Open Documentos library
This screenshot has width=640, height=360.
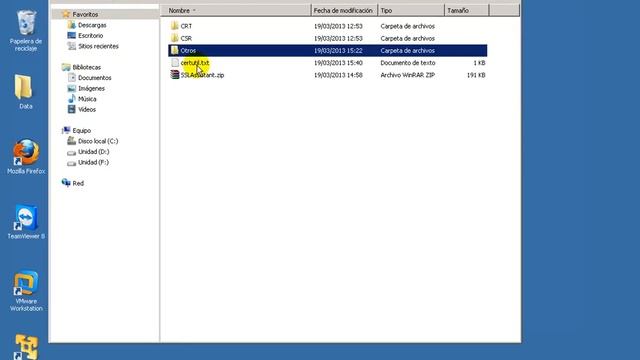95,78
